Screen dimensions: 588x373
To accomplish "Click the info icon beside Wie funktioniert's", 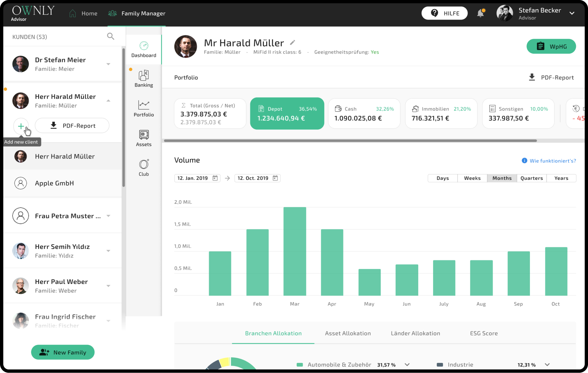I will coord(524,160).
